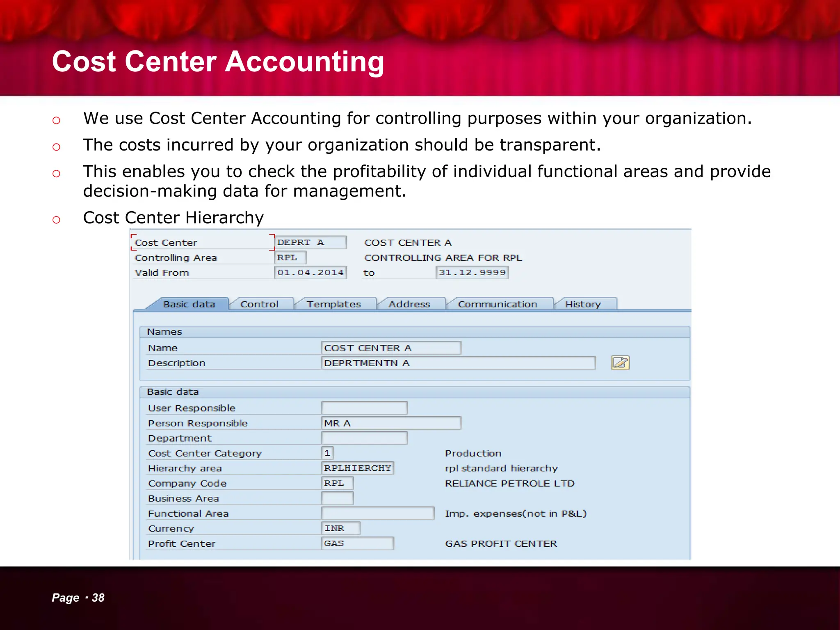
Task: Click the Name field COST CENTER A
Action: (391, 348)
